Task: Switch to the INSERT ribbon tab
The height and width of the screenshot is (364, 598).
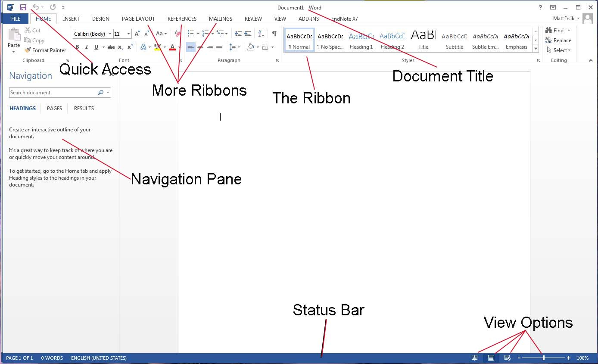Action: 71,19
